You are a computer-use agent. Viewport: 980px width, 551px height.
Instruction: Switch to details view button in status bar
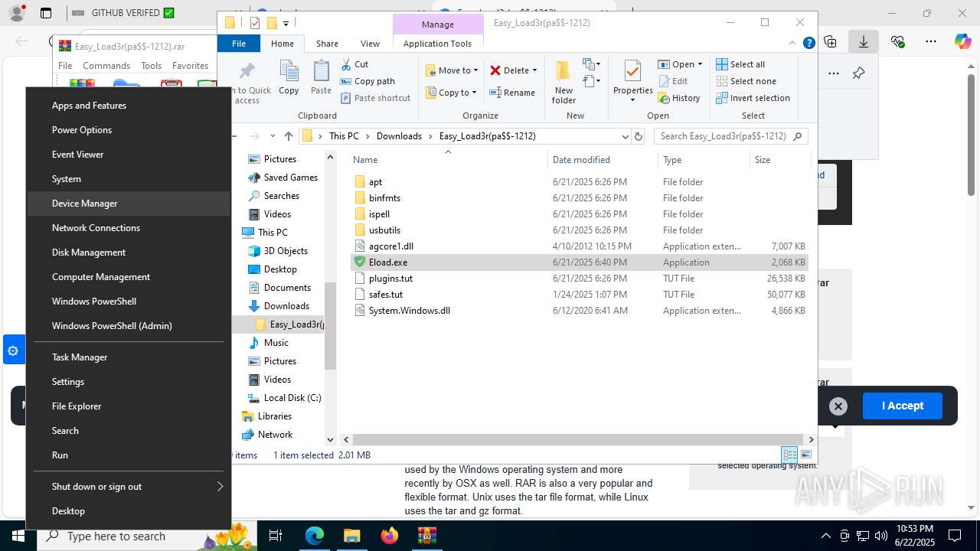click(x=789, y=455)
